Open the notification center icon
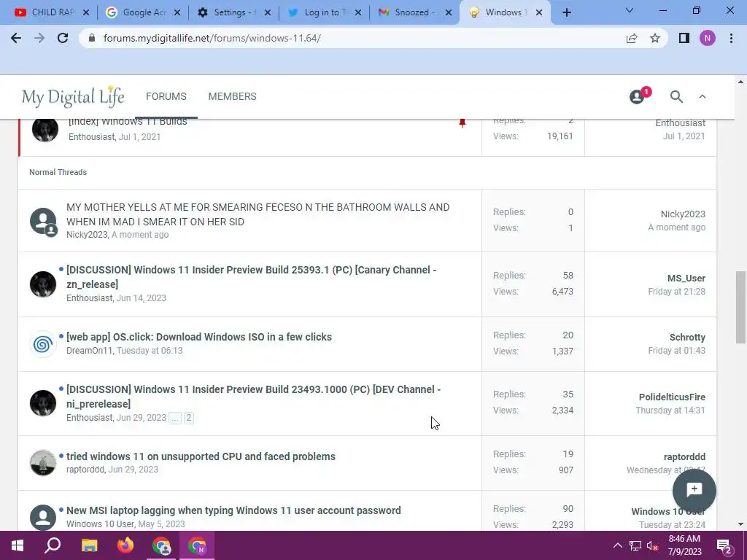The image size is (747, 560). pos(724,546)
